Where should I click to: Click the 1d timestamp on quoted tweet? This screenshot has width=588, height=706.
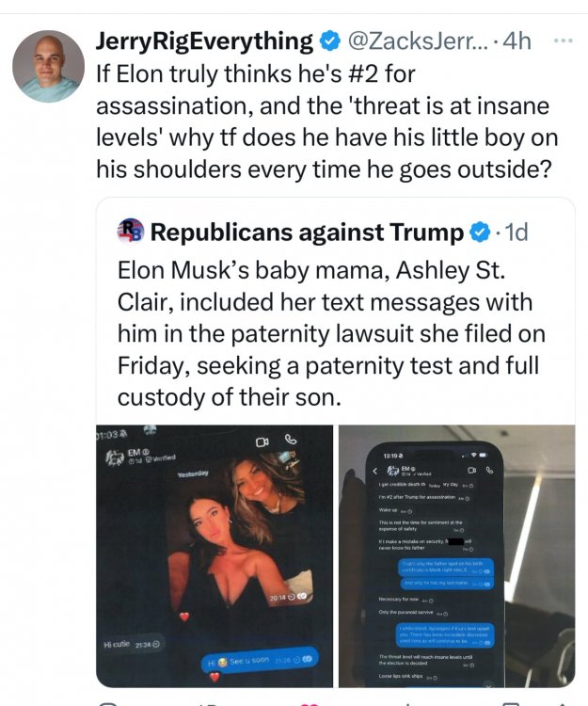tap(518, 232)
